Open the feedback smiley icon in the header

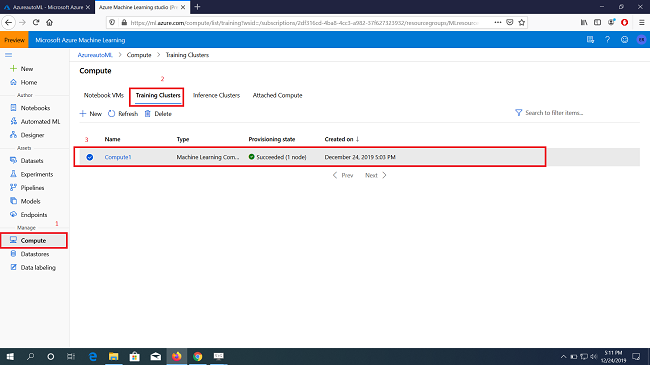coord(624,40)
